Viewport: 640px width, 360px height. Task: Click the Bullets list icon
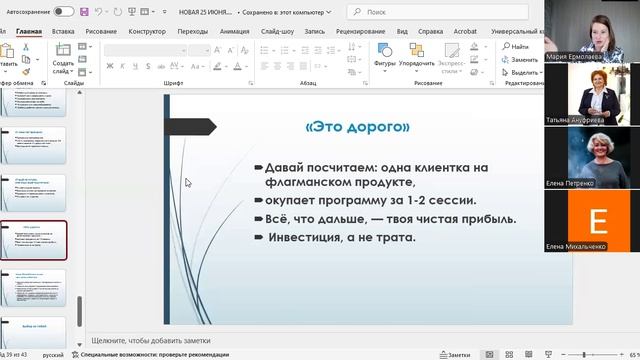tap(264, 50)
